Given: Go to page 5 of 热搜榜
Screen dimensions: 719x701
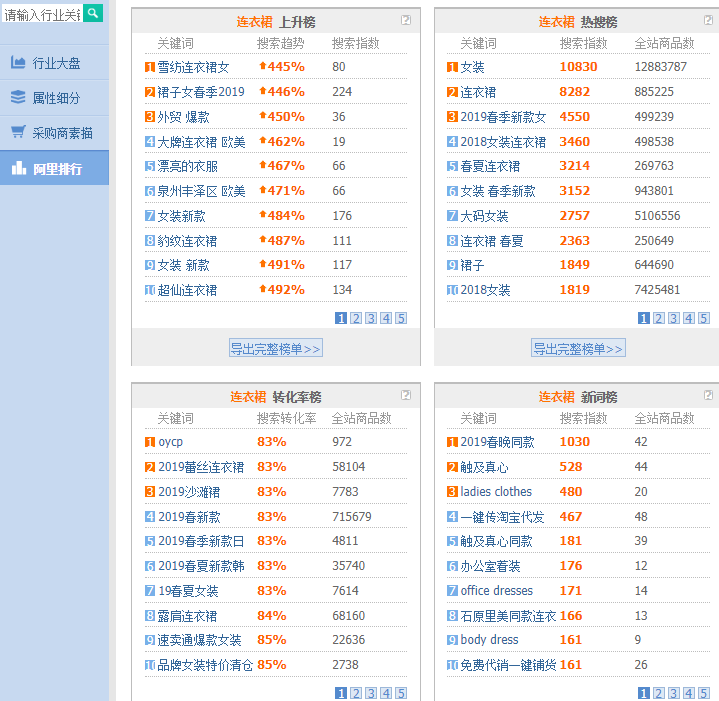Looking at the screenshot, I should [x=704, y=318].
